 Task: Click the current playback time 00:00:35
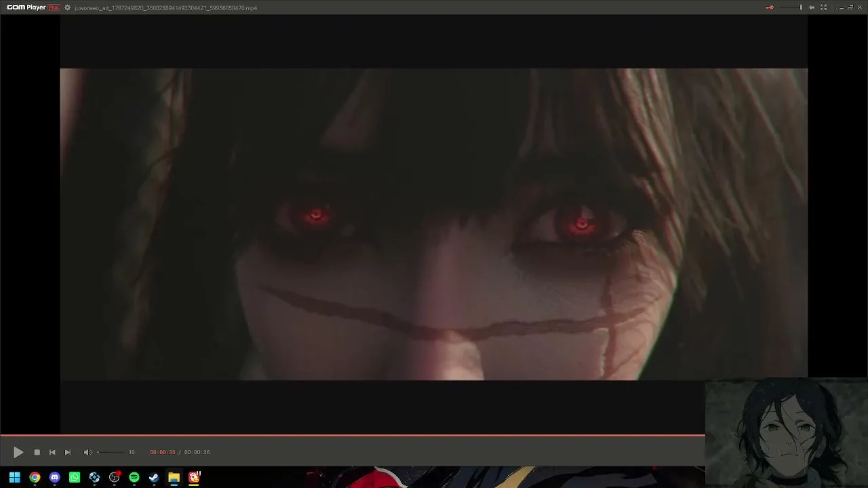click(163, 452)
